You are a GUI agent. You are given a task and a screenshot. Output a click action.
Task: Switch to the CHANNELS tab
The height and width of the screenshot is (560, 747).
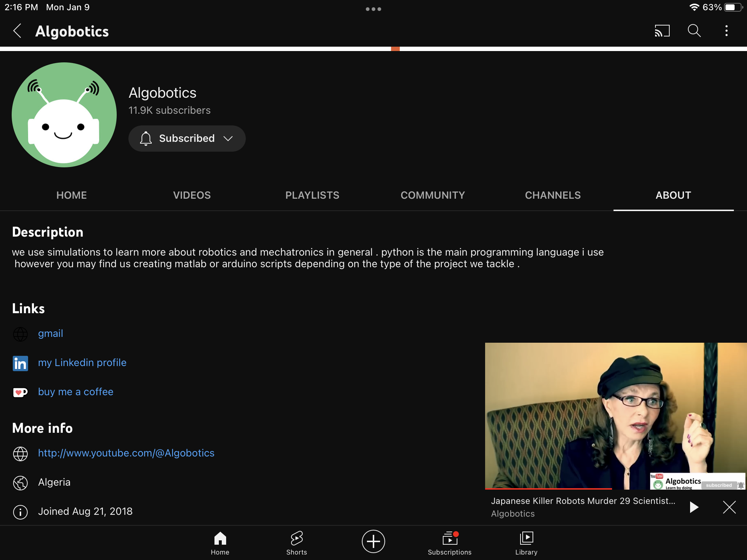pos(553,195)
